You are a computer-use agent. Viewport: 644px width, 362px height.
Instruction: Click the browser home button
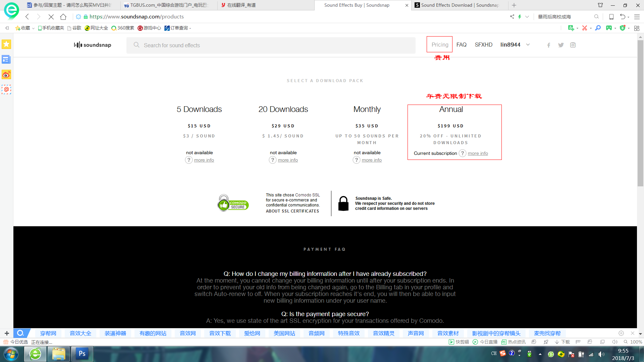pyautogui.click(x=63, y=17)
